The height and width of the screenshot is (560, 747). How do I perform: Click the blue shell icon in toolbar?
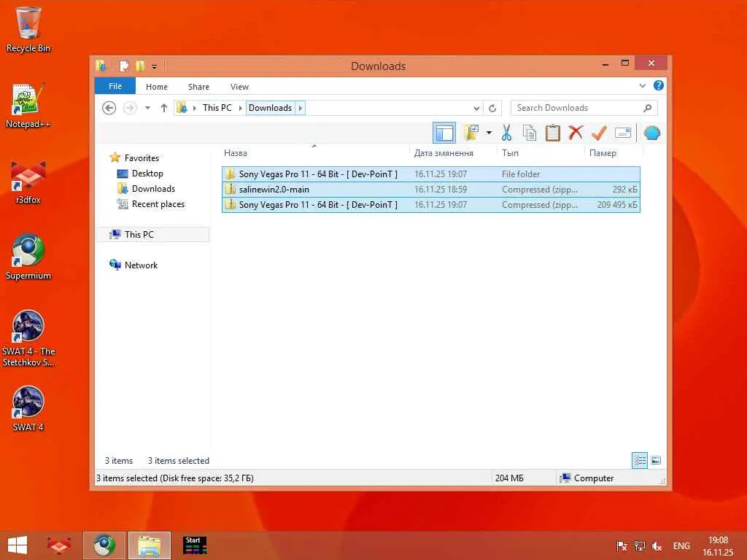(x=651, y=133)
